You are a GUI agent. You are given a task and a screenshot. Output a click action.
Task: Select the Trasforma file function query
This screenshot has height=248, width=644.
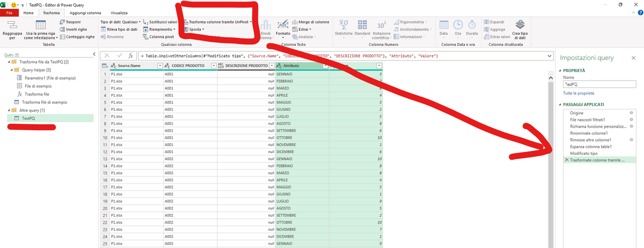click(33, 94)
